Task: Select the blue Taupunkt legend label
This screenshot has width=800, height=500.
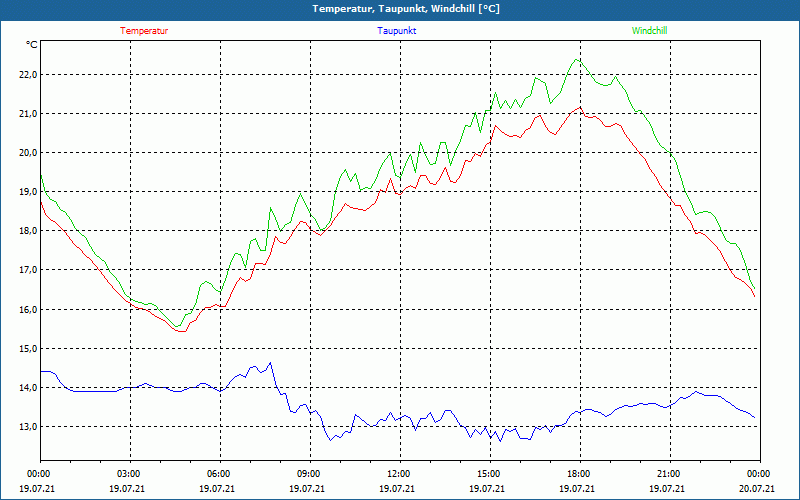Action: [397, 31]
